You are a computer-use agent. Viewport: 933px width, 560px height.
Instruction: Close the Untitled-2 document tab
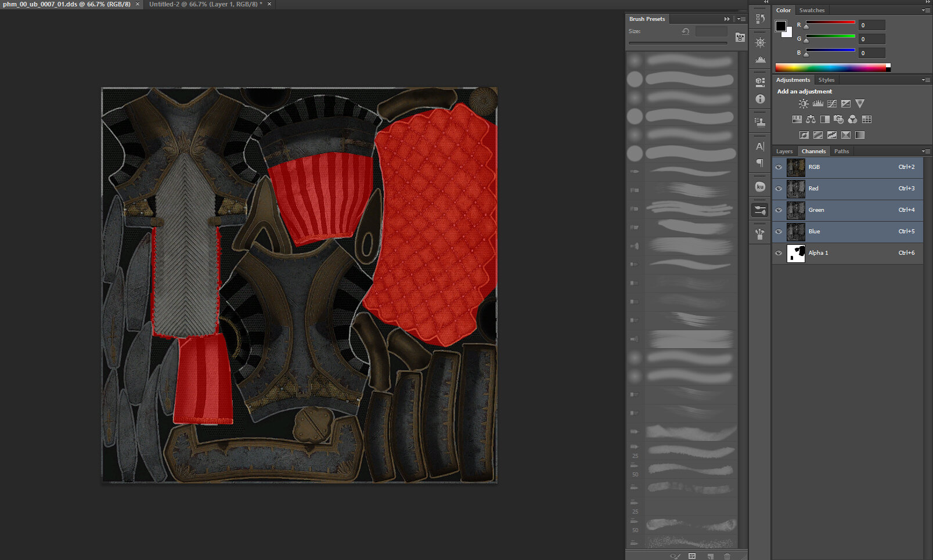[269, 4]
